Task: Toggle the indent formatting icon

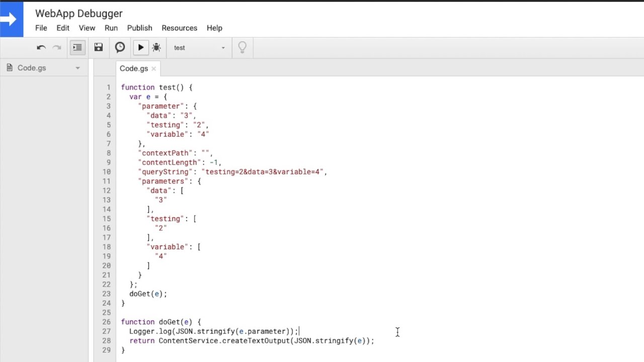Action: [x=77, y=47]
